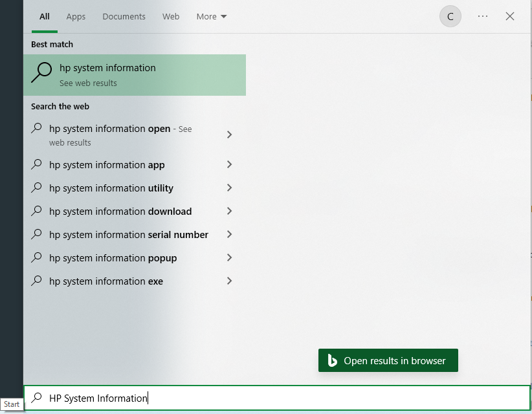Expand chevron for 'hp system information popup'
Viewport: 532px width, 414px height.
point(229,257)
